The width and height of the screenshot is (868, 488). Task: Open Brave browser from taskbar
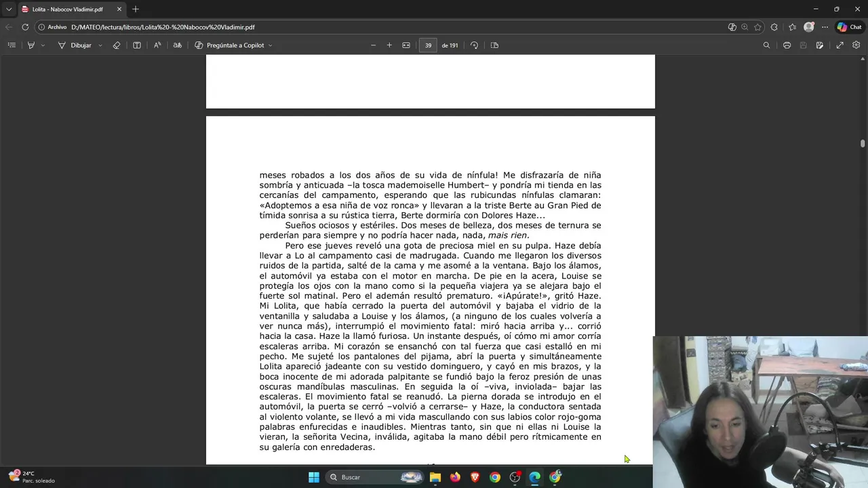(475, 477)
